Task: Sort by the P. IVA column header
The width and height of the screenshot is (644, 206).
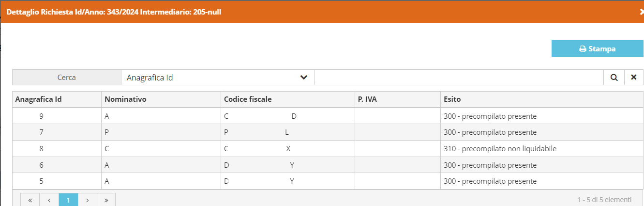Action: pyautogui.click(x=367, y=99)
